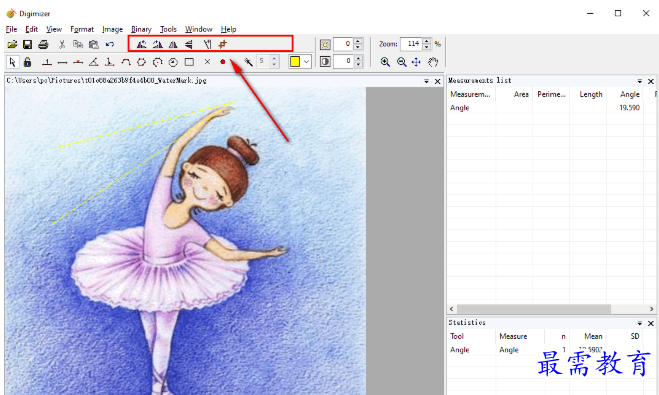Close the image document pane
The image size is (659, 395).
(438, 81)
